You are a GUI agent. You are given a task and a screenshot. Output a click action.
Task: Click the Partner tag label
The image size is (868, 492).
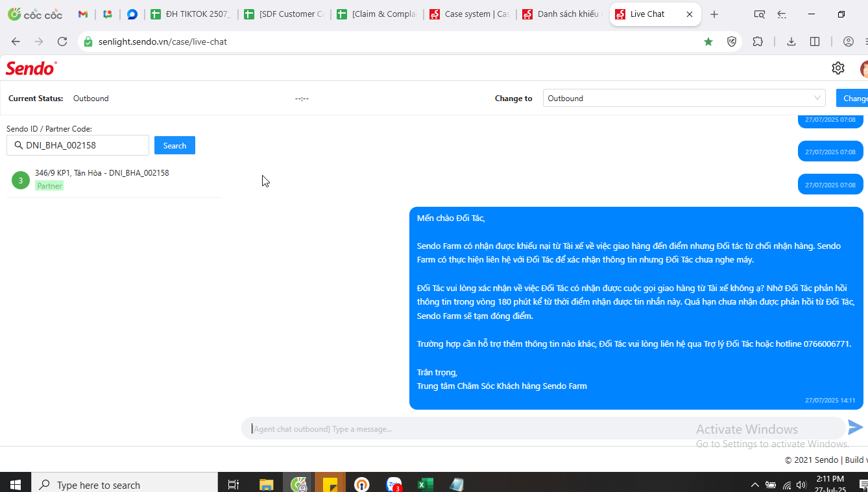(x=49, y=186)
